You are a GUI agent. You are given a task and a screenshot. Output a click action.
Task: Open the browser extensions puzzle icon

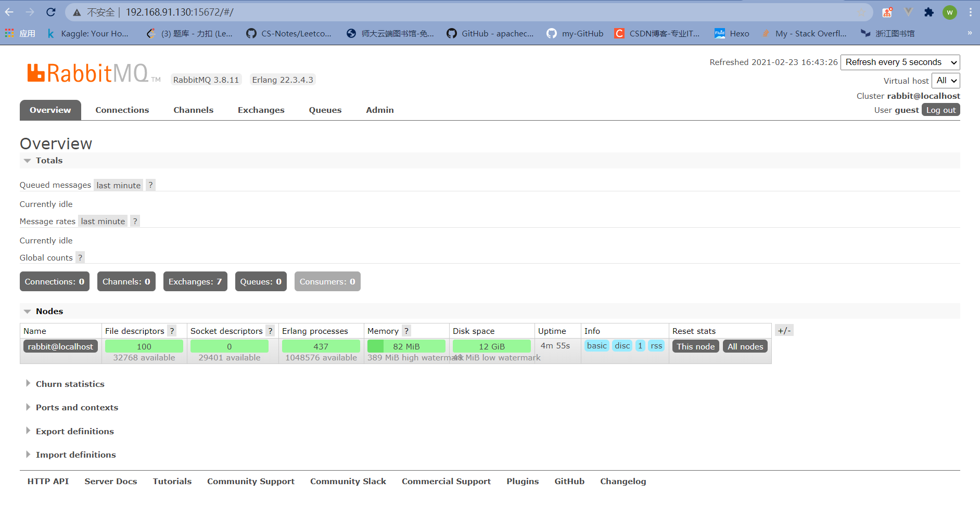(929, 12)
